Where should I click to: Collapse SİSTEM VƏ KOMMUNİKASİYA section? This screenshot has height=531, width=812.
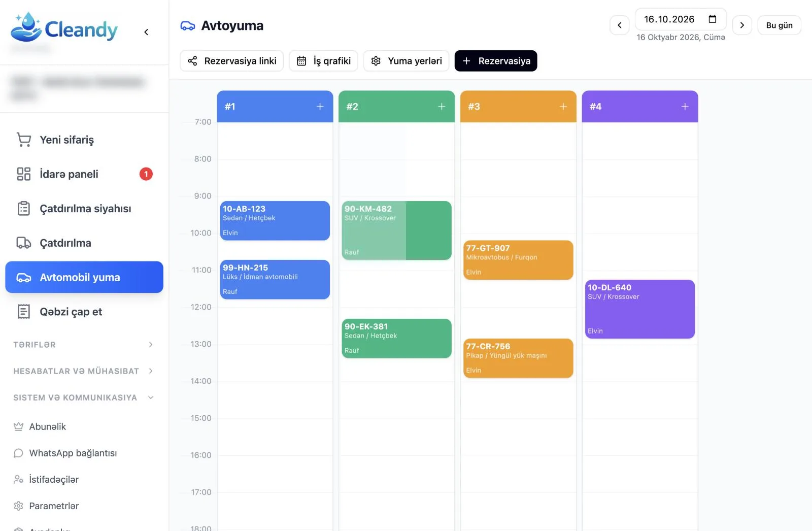pyautogui.click(x=84, y=397)
